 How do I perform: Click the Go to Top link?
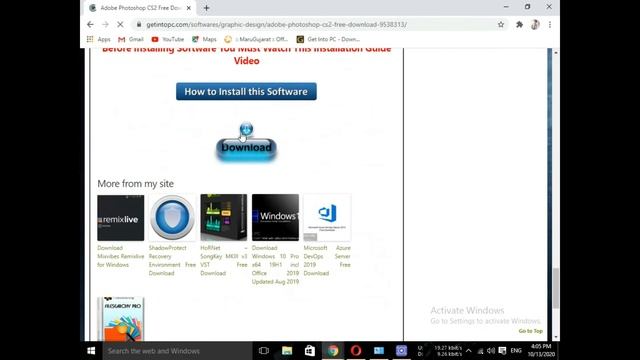click(x=531, y=331)
